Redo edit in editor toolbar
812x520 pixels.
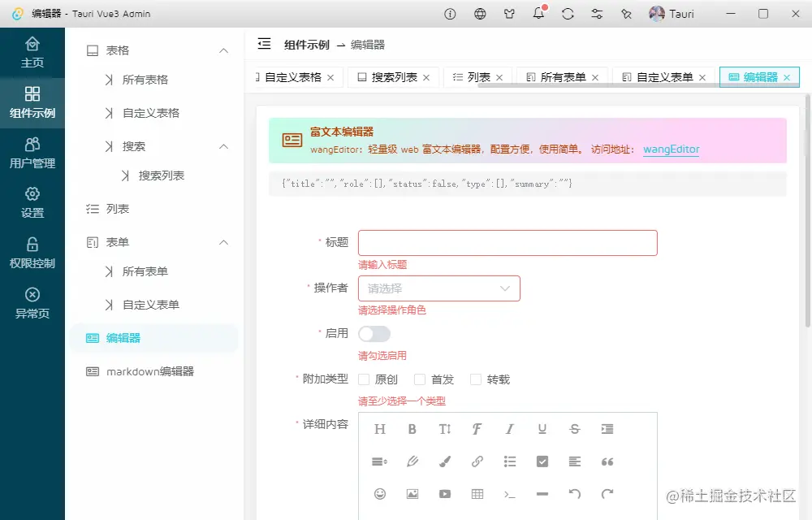pyautogui.click(x=607, y=494)
